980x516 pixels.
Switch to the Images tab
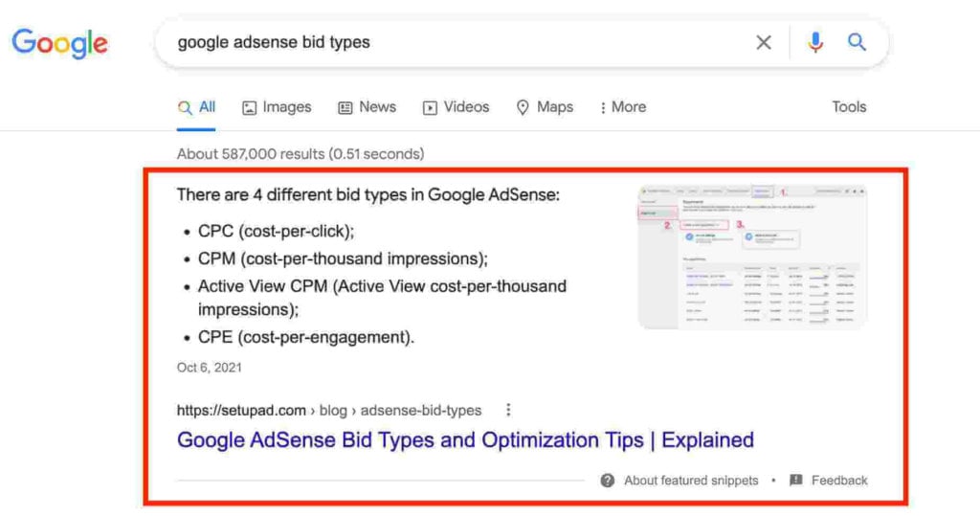click(x=277, y=107)
